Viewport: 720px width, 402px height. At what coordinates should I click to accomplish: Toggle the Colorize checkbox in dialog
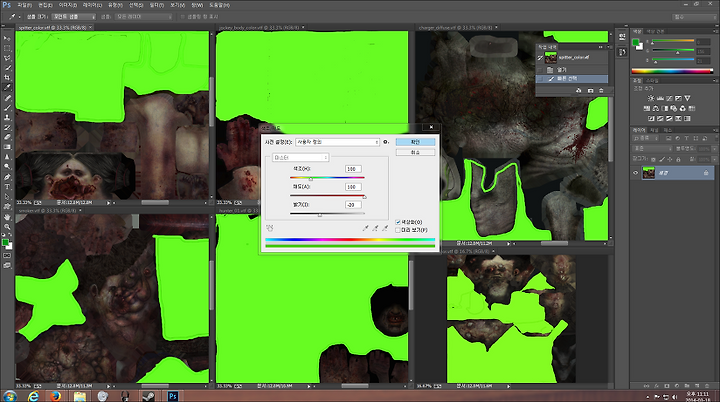point(398,222)
